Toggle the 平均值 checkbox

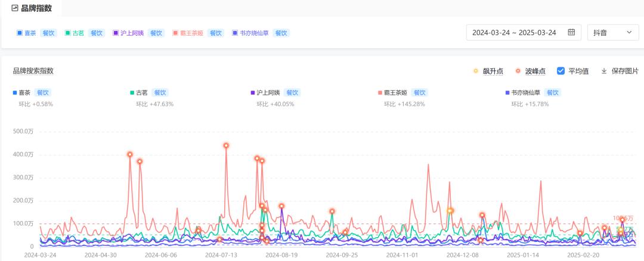coord(561,71)
